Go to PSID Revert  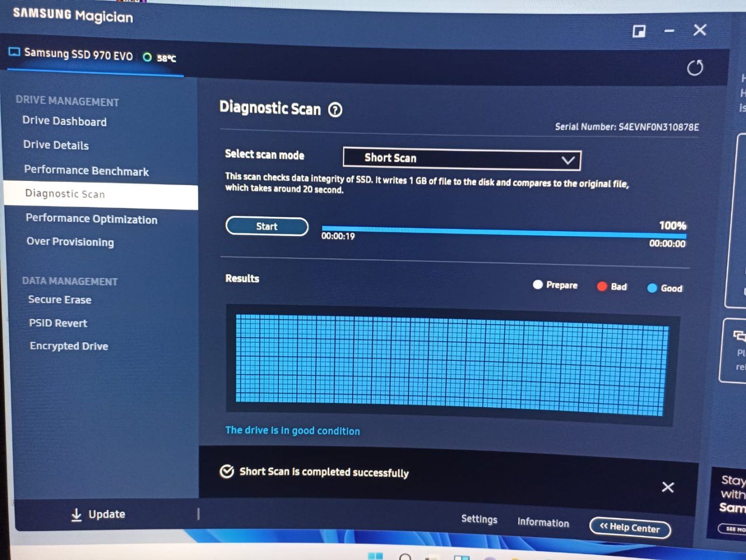pyautogui.click(x=58, y=323)
